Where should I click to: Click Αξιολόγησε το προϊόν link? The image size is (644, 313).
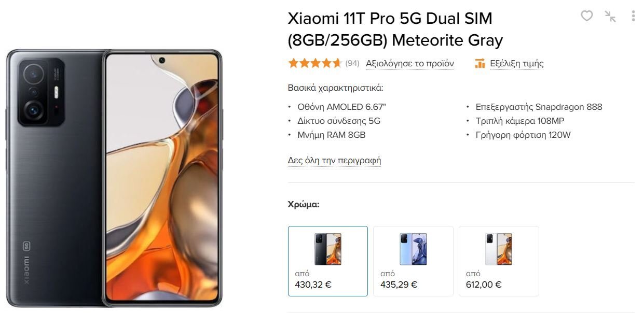click(410, 64)
